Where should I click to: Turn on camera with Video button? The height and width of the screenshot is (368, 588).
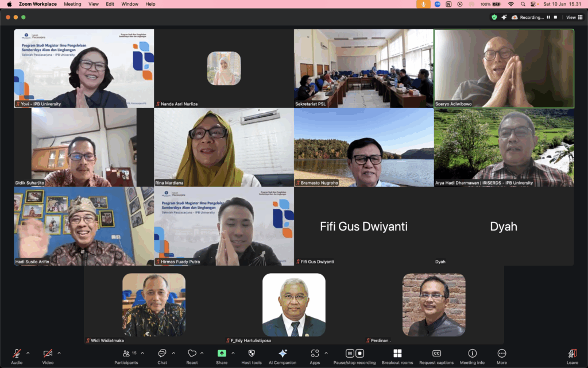(x=48, y=354)
